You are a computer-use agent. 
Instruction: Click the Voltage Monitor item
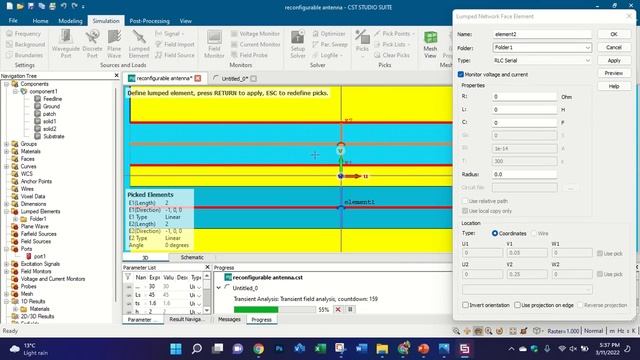click(256, 33)
